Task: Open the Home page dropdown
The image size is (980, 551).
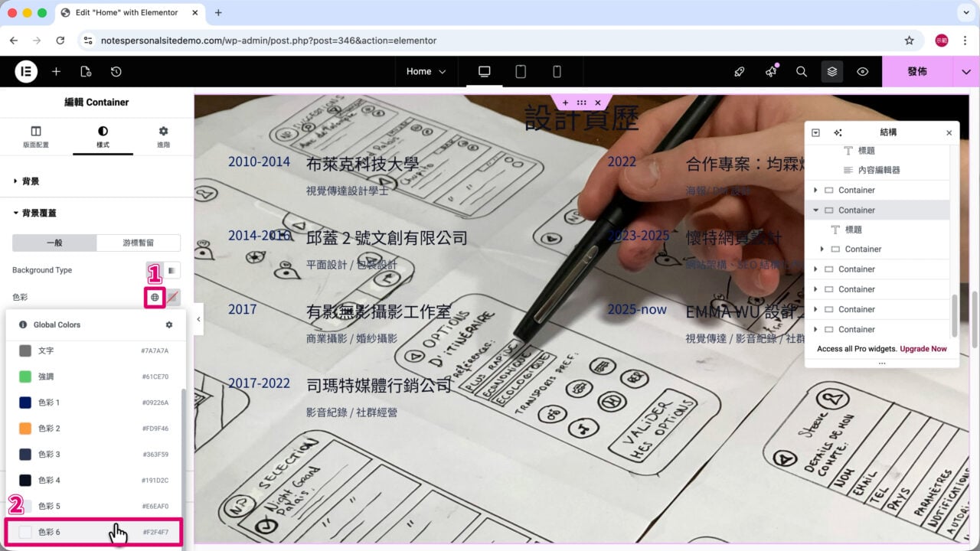Action: click(426, 71)
